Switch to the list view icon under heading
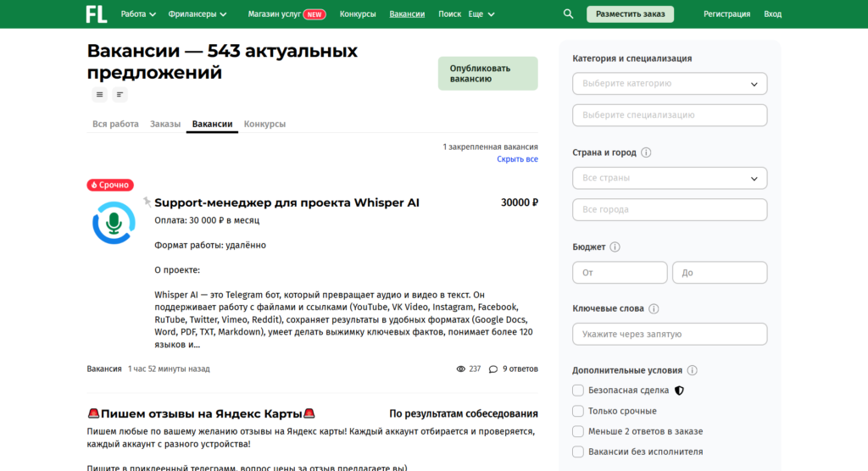 100,95
